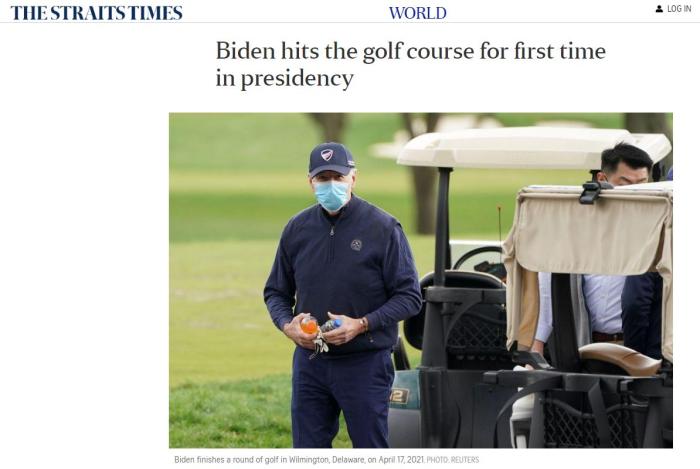Screen dimensions: 700x469
Task: Click the user profile icon
Action: (659, 8)
